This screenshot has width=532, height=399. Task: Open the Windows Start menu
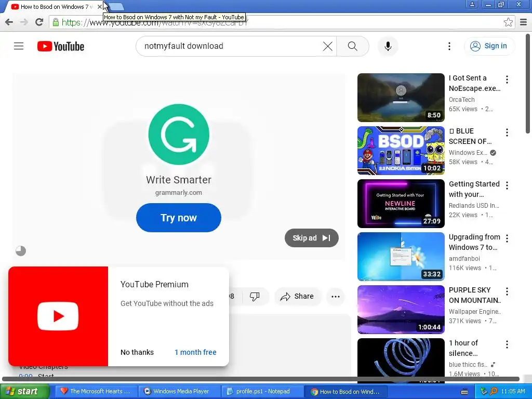(24, 392)
